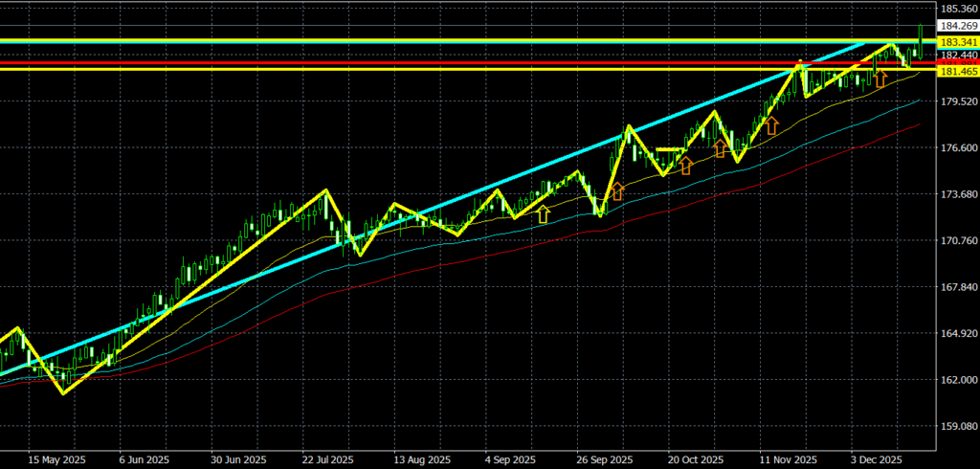Select the orange up arrow after 26 Sep low
Screen dimensions: 980x469
tap(617, 190)
